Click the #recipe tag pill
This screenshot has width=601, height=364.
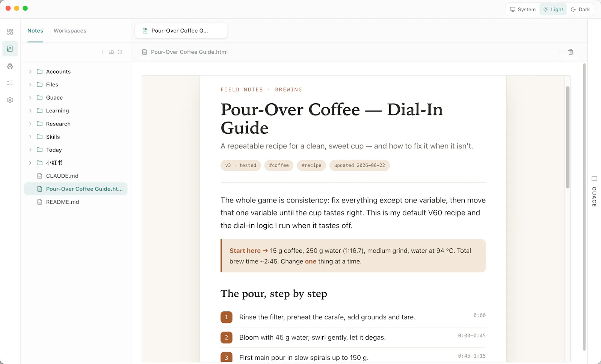(311, 165)
